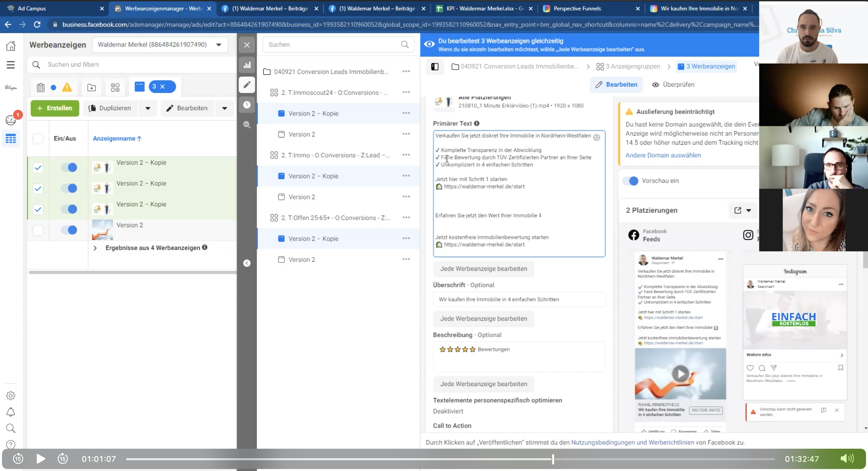The image size is (868, 471).
Task: Click the yellow warning triangle icon
Action: 67,88
